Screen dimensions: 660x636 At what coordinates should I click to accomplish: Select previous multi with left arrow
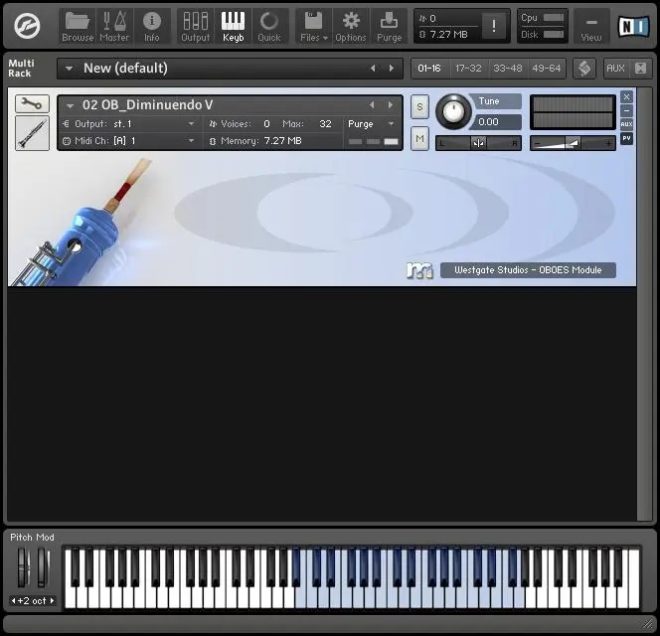tap(373, 68)
